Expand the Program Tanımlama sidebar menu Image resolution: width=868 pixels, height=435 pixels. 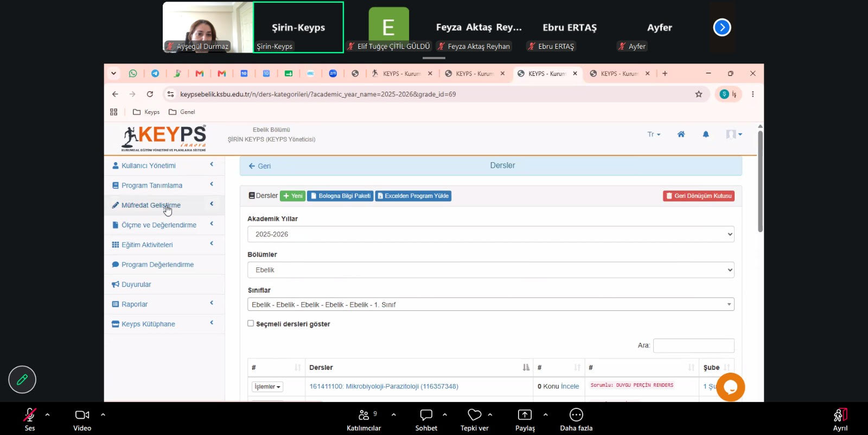tap(164, 185)
